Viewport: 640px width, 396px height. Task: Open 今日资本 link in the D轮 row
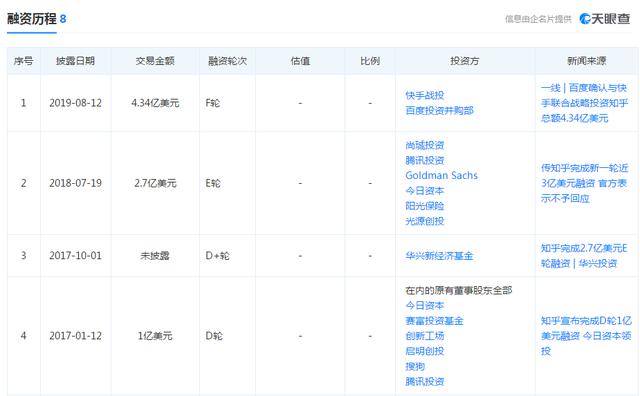[x=424, y=305]
